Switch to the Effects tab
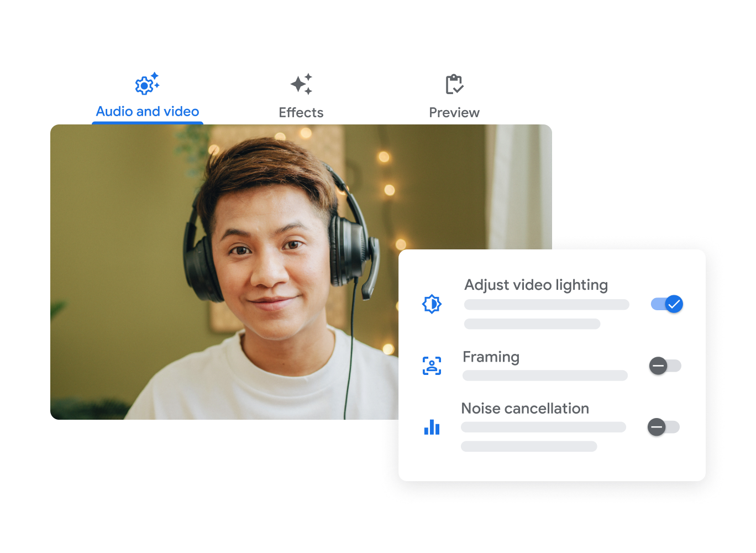The image size is (756, 553). [x=301, y=112]
